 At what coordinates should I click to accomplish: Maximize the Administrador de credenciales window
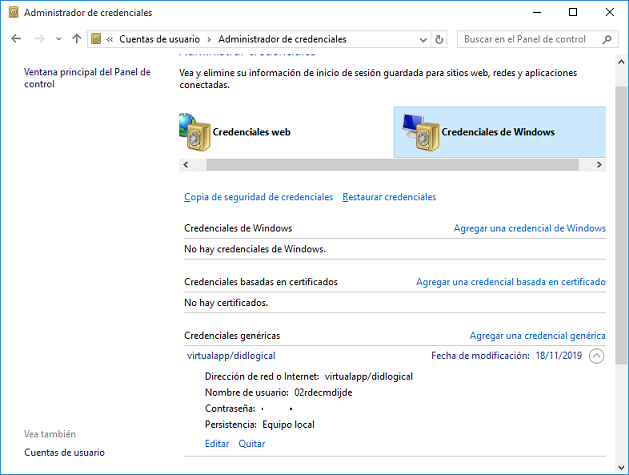point(573,12)
